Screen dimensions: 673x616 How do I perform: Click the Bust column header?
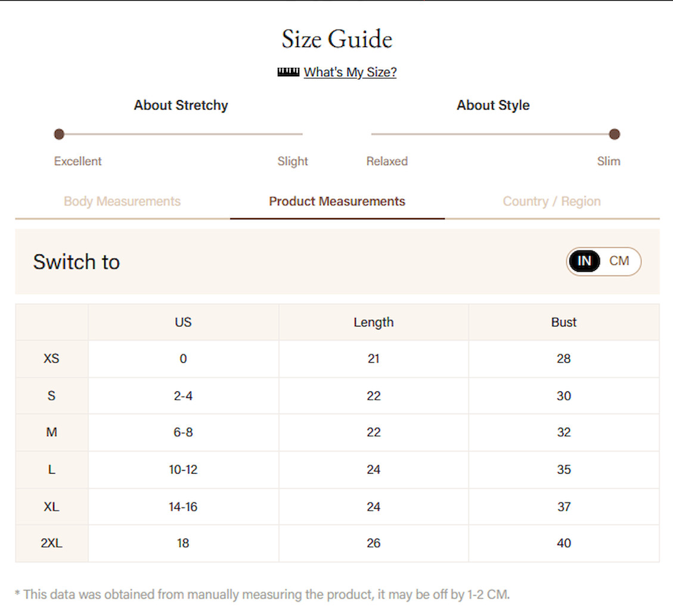(x=563, y=322)
